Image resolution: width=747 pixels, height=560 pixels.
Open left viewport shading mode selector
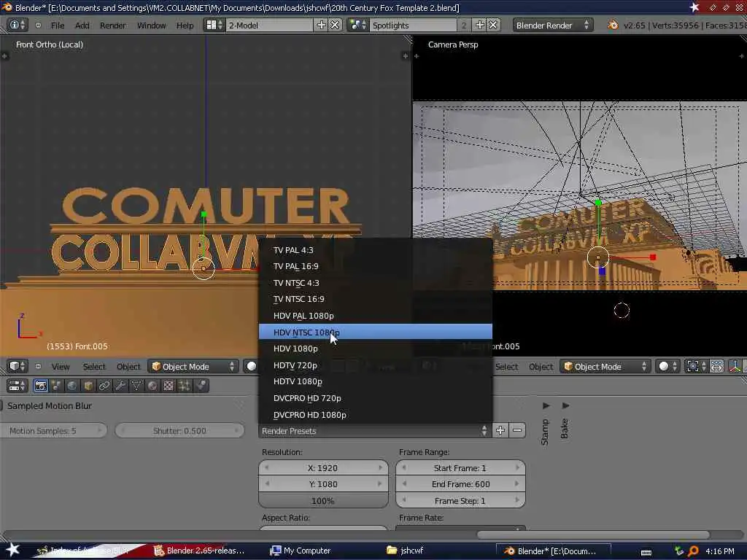[x=251, y=366]
